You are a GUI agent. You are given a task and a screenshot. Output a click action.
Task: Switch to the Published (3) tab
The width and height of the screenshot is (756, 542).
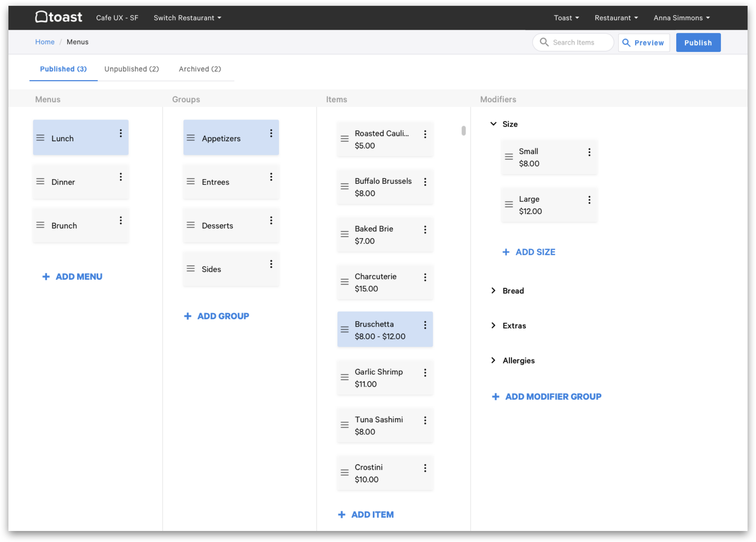63,69
